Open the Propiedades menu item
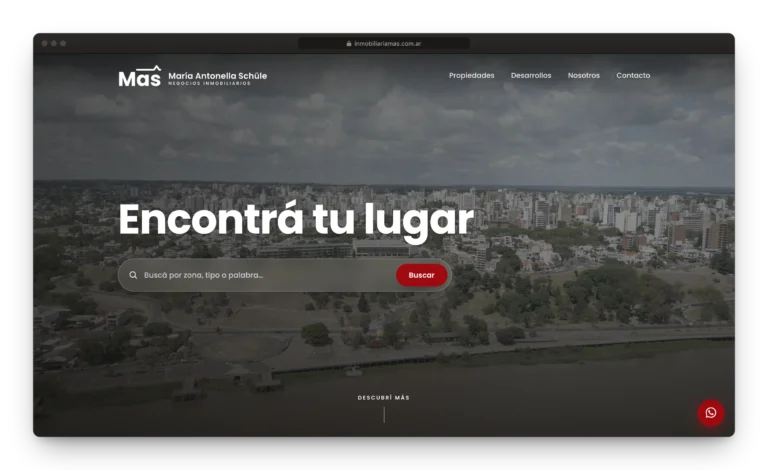The width and height of the screenshot is (768, 470). (x=471, y=75)
